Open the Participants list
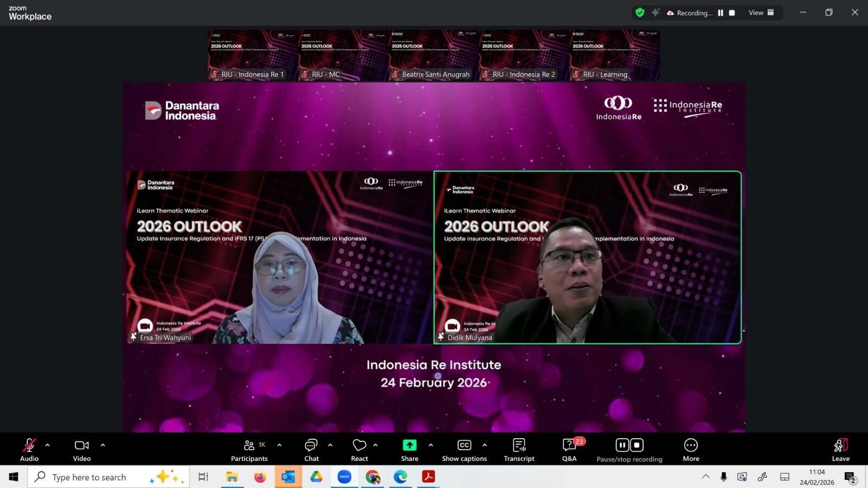 point(249,450)
